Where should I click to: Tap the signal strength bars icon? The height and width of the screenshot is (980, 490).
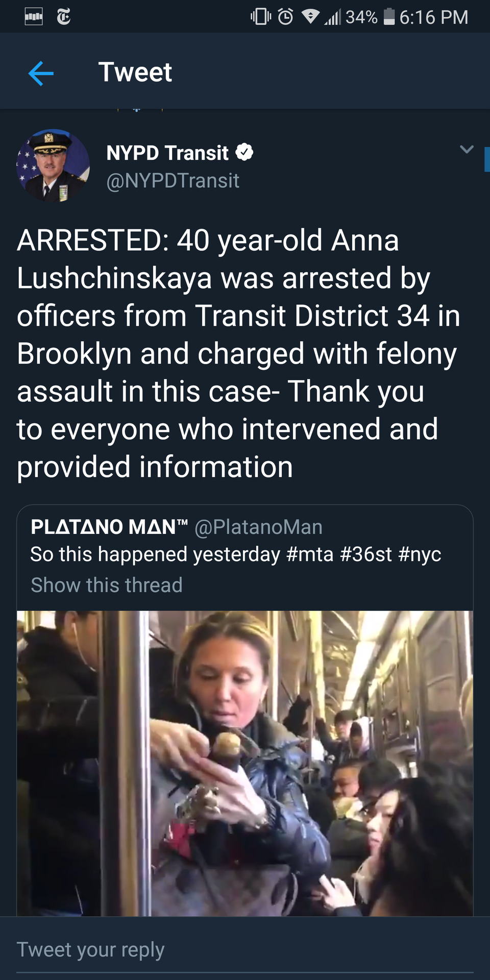coord(332,17)
